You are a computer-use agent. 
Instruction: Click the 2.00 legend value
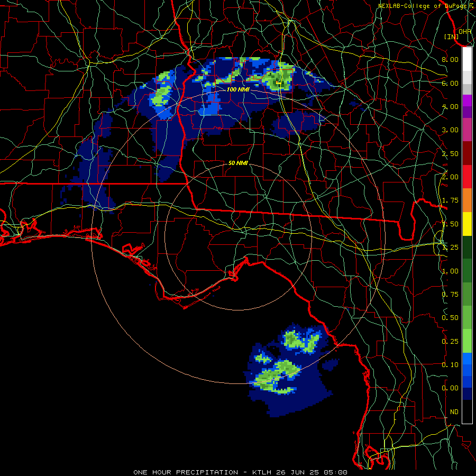click(x=450, y=177)
